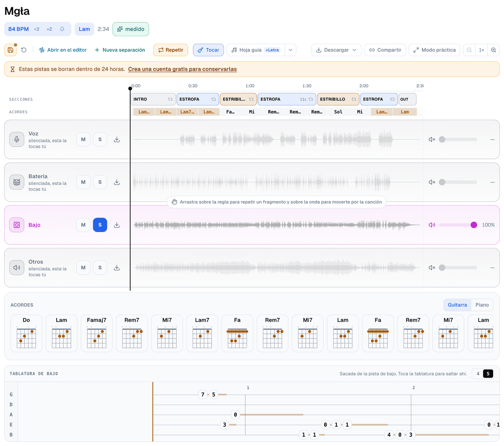Viewport: 504px width, 446px height.
Task: Click the drum icon of Batería track
Action: (x=17, y=182)
